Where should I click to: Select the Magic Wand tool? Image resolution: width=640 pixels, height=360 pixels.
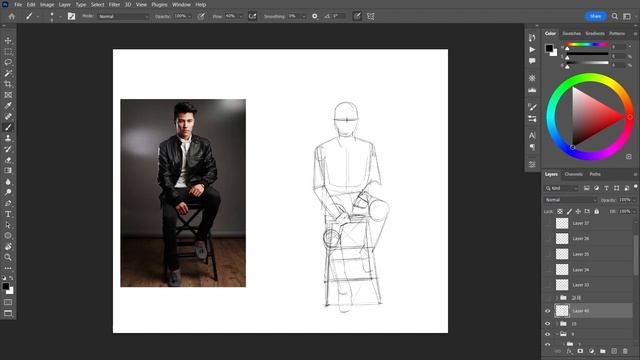point(8,73)
